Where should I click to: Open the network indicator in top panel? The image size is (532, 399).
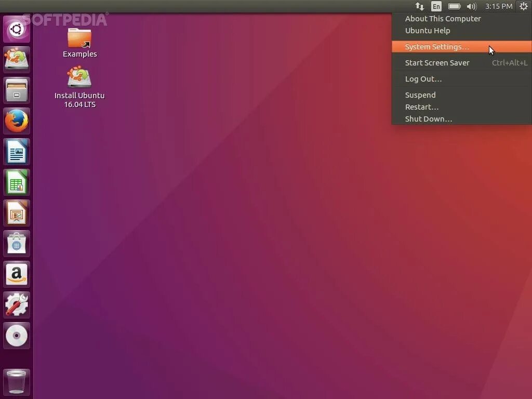(420, 6)
